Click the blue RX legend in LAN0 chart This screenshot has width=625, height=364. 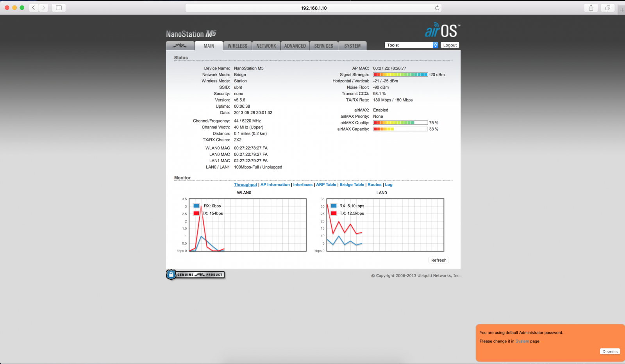click(x=334, y=206)
